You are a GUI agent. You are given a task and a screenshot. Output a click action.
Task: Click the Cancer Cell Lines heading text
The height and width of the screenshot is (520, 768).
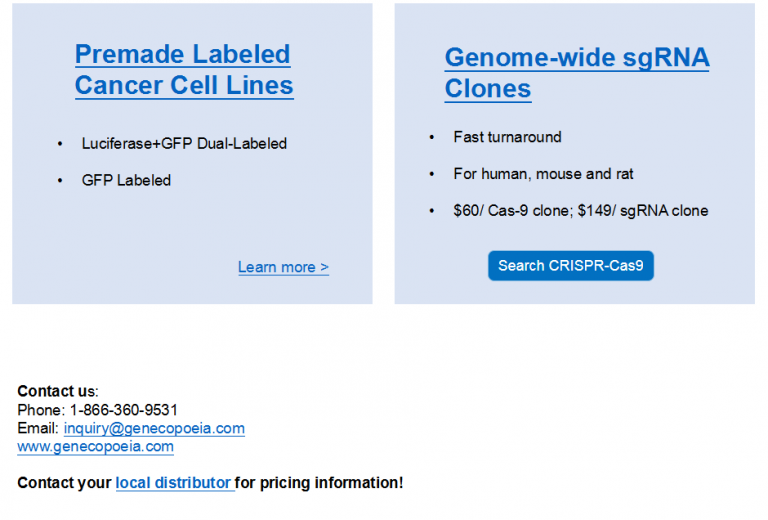184,85
